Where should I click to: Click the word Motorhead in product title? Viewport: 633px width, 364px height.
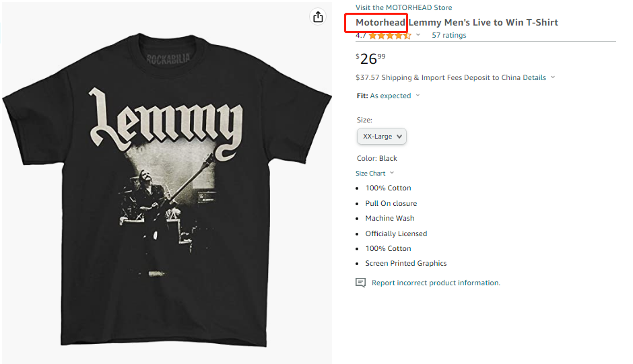pos(380,23)
